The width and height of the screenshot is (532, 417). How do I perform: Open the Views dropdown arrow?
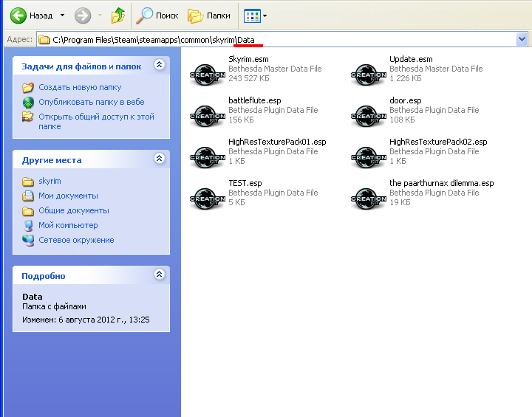pos(265,15)
